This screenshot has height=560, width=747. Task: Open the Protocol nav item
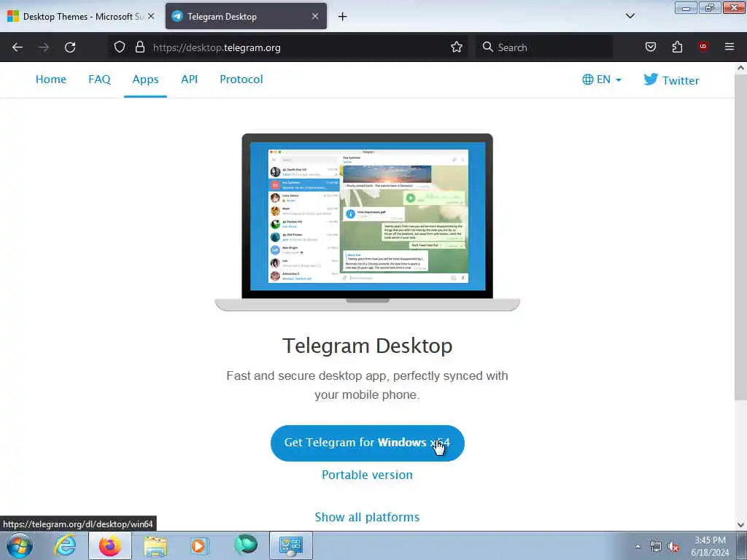(241, 79)
